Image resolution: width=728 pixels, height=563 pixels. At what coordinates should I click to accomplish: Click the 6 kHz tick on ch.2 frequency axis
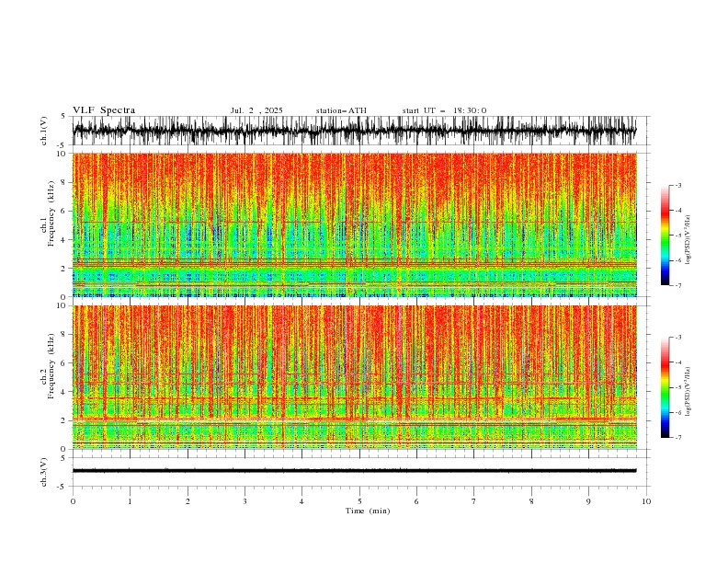pos(64,363)
